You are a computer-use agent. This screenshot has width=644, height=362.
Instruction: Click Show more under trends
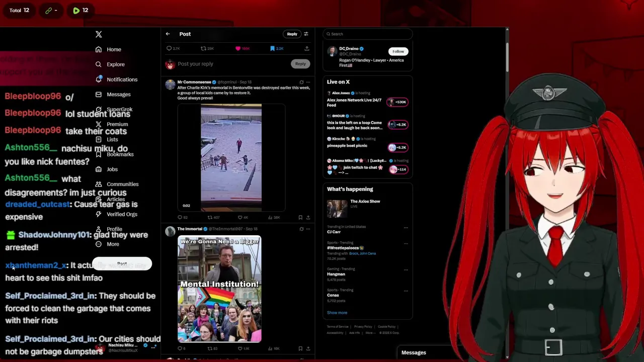click(x=337, y=313)
